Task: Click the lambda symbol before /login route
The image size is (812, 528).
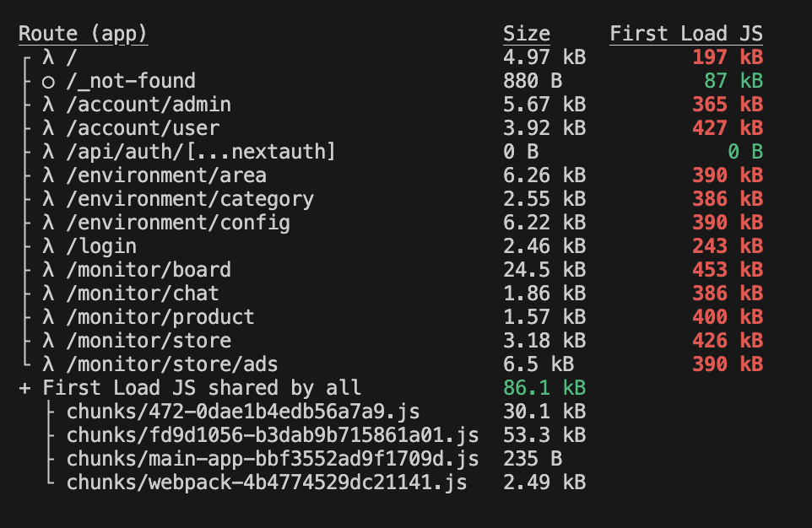Action: (48, 246)
